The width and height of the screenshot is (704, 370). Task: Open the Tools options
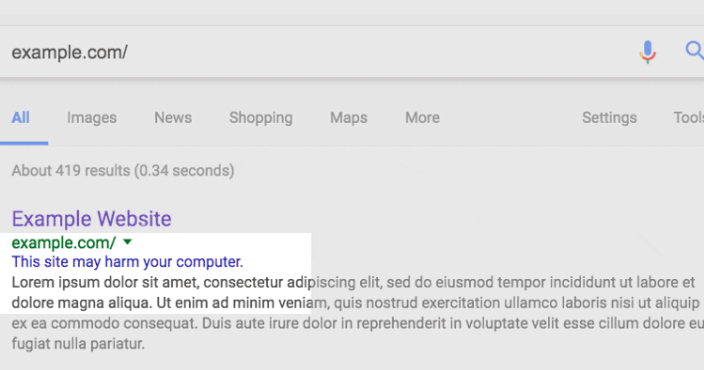(x=688, y=118)
